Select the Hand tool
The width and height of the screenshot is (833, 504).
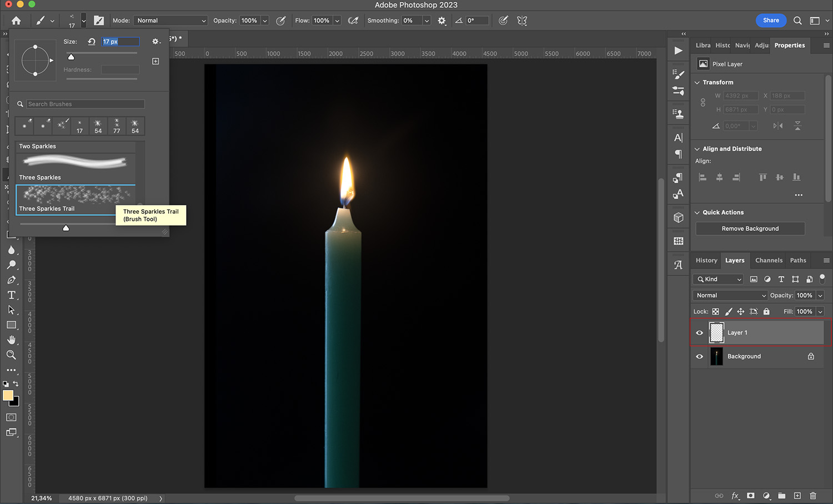[11, 340]
